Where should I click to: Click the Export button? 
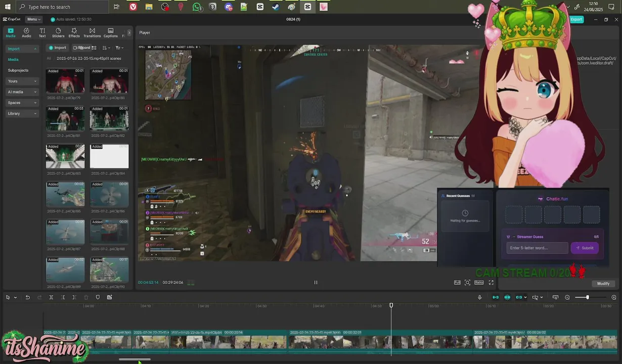tap(576, 19)
